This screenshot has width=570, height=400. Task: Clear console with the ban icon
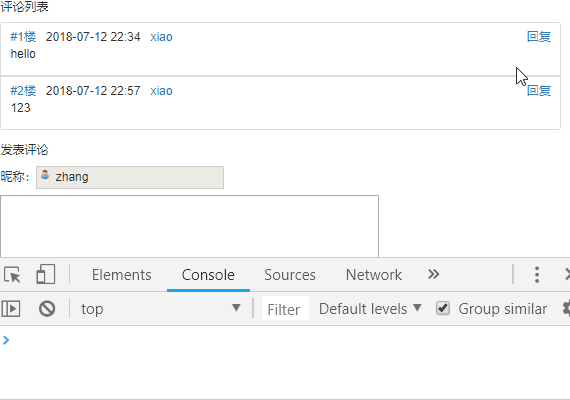pyautogui.click(x=47, y=309)
